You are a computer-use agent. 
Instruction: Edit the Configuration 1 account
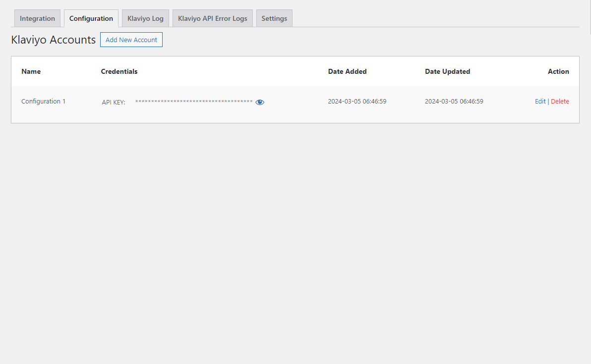pos(540,101)
